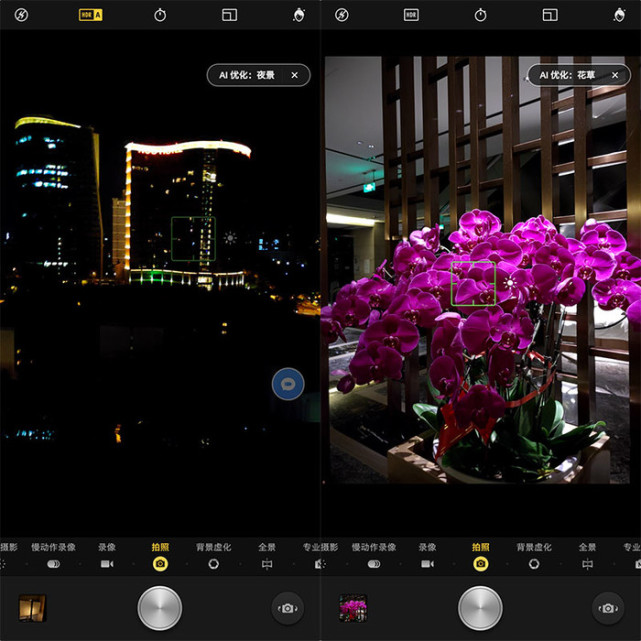Viewport: 641px width, 641px height.
Task: Switch to 录像 mode on right screen
Action: tap(428, 547)
